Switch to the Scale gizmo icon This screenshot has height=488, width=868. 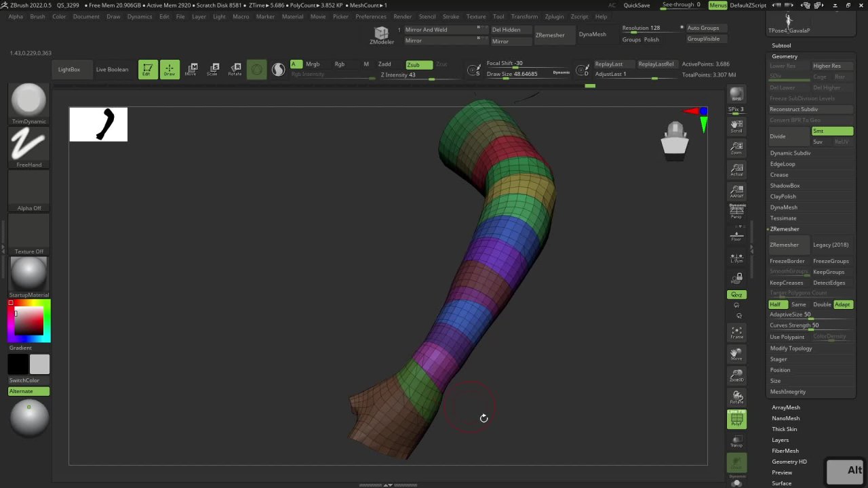(213, 69)
